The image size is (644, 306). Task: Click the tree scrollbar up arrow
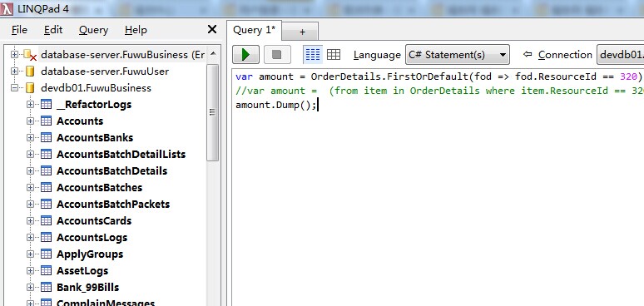(x=213, y=54)
